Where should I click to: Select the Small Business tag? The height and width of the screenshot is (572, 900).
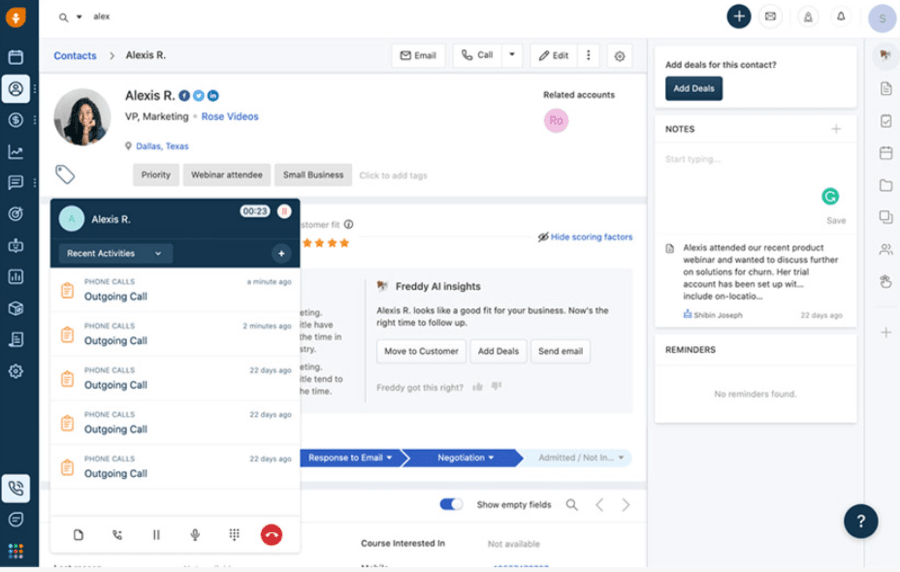click(313, 175)
